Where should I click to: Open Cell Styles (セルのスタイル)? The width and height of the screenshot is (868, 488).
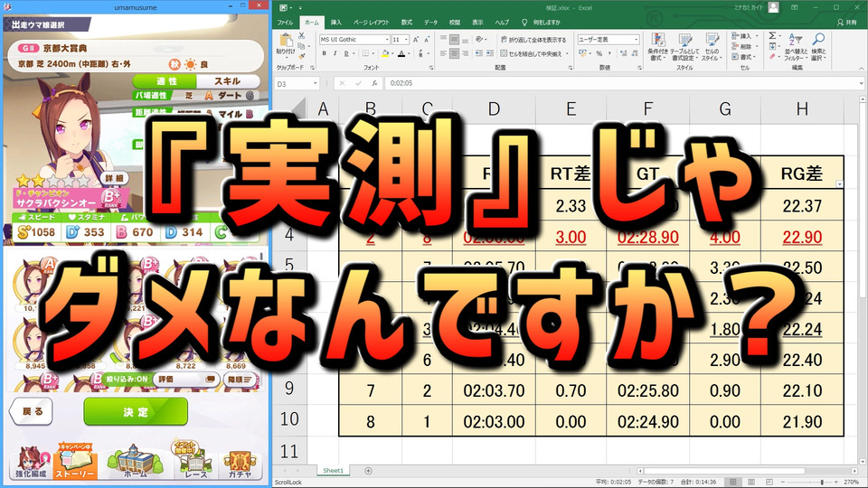[x=712, y=46]
